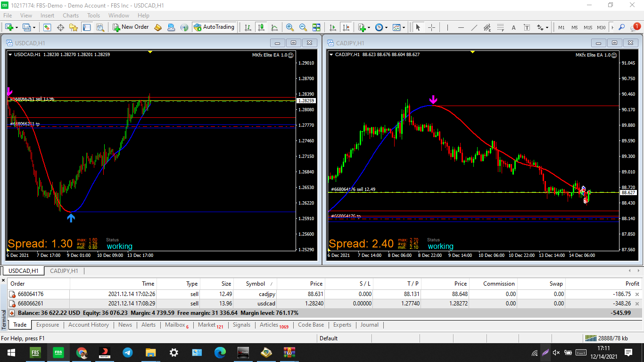
Task: Open the Microsoft Edge taskbar icon
Action: pos(220,352)
